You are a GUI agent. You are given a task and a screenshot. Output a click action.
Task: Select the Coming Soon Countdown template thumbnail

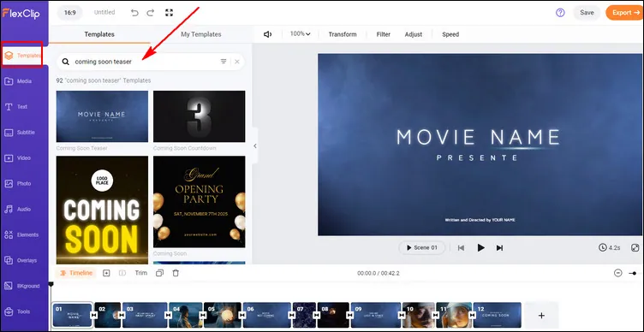coord(200,116)
